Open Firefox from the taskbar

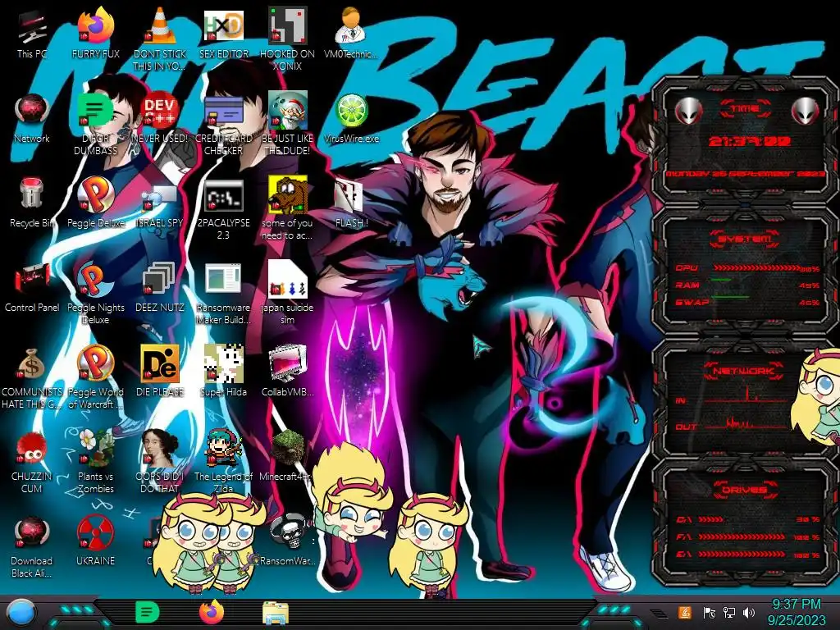212,612
